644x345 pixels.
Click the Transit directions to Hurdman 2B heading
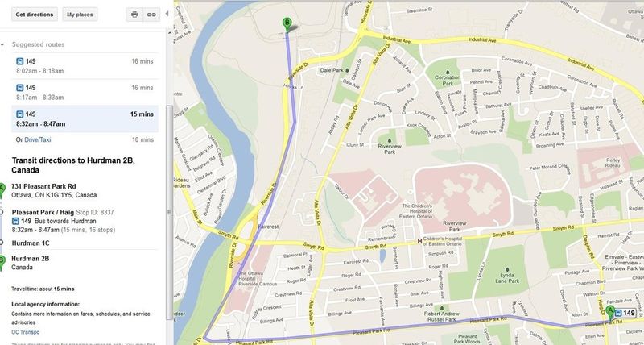[x=73, y=165]
